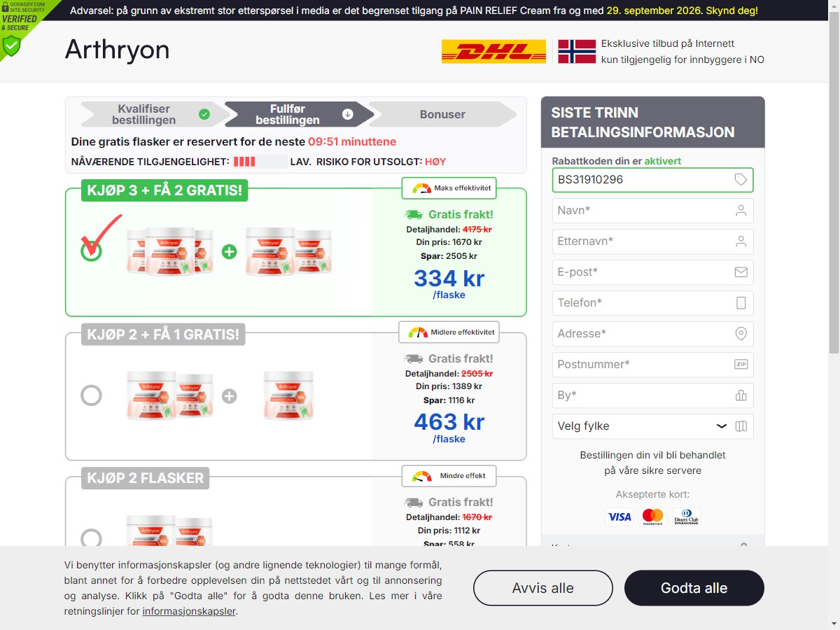840x630 pixels.
Task: Click the Mastercard logo
Action: pyautogui.click(x=652, y=517)
